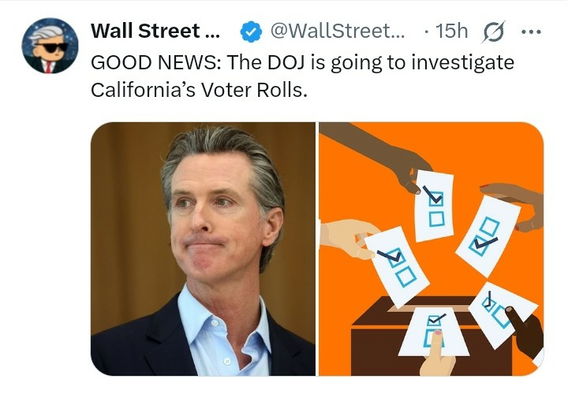Click the sunglasses mascot profile picture
The height and width of the screenshot is (394, 568).
(x=50, y=46)
